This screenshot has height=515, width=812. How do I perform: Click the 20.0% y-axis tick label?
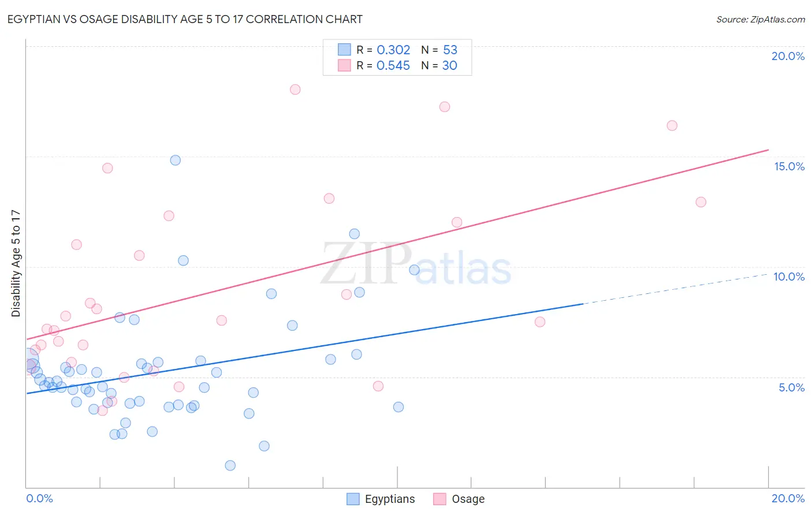[788, 56]
